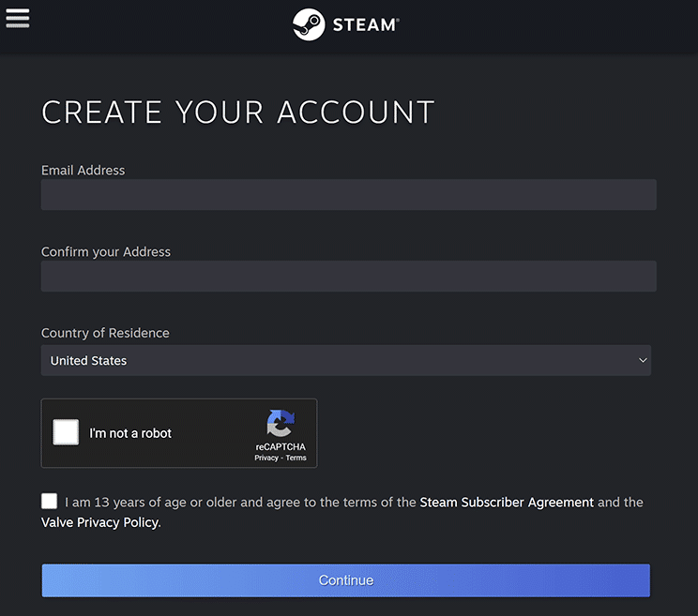Check the I'm not a robot box
Image resolution: width=698 pixels, height=616 pixels.
(x=66, y=432)
